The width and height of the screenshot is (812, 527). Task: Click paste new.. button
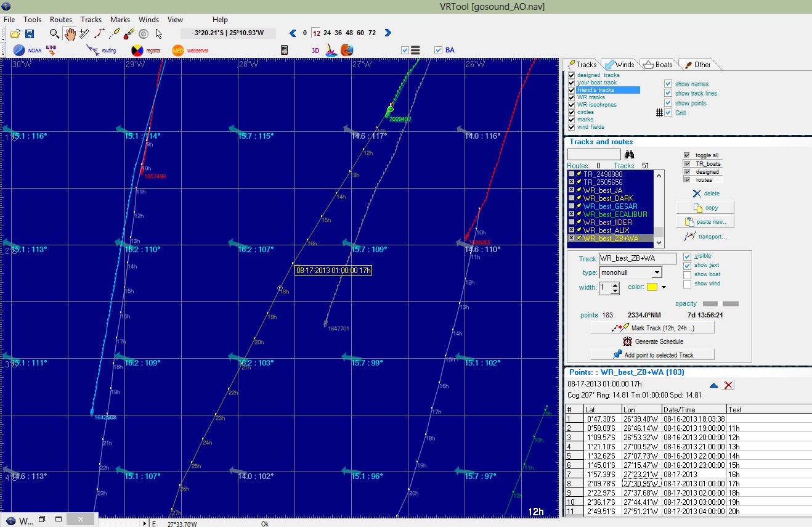tap(705, 222)
